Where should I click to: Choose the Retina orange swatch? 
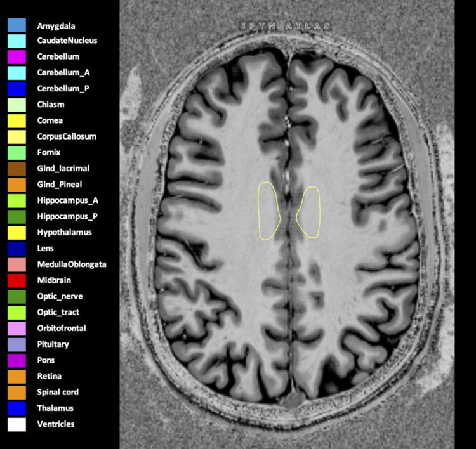tap(17, 377)
